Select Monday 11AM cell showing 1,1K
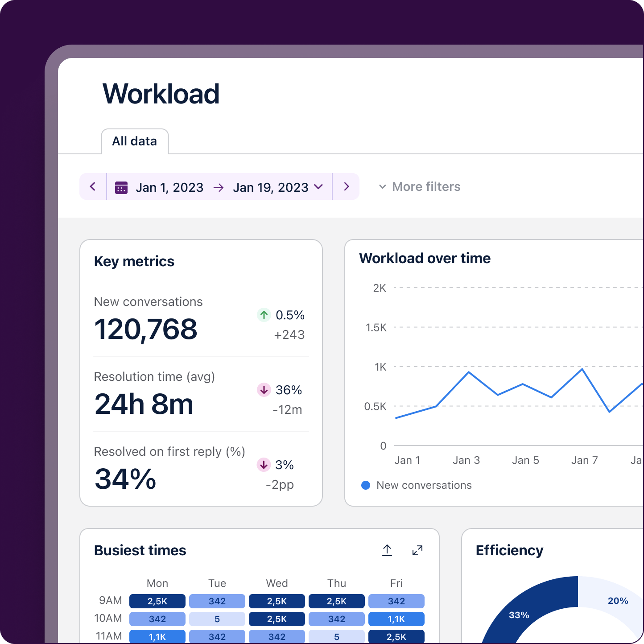644x644 pixels. [x=157, y=636]
